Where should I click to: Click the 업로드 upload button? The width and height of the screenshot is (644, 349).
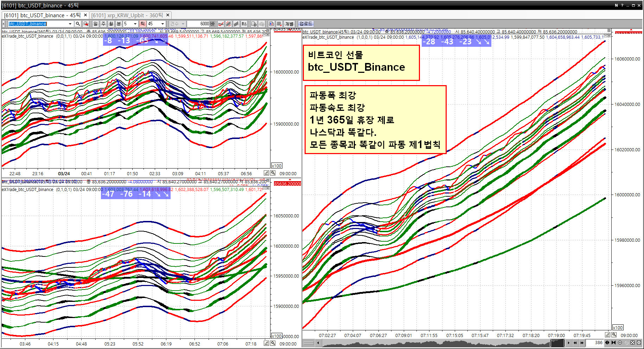tap(306, 24)
